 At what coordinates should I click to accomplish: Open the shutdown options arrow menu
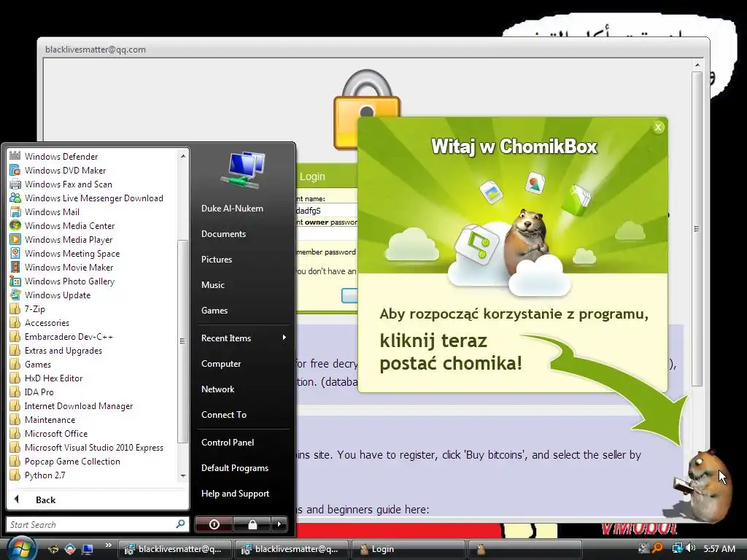(x=279, y=524)
